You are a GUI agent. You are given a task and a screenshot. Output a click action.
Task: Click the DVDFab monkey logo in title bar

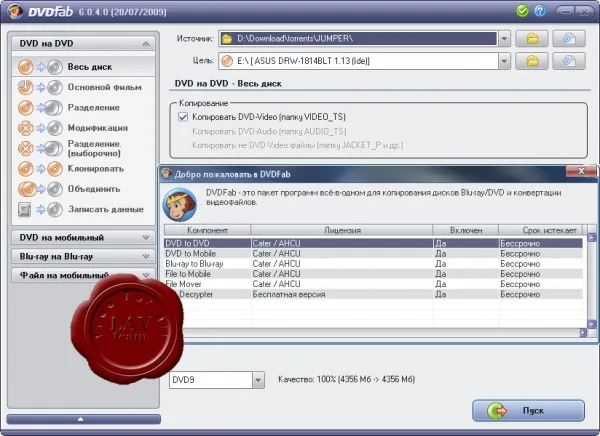click(x=15, y=11)
